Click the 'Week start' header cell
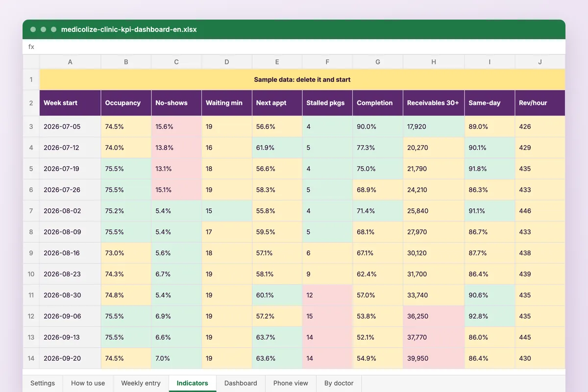 click(70, 103)
